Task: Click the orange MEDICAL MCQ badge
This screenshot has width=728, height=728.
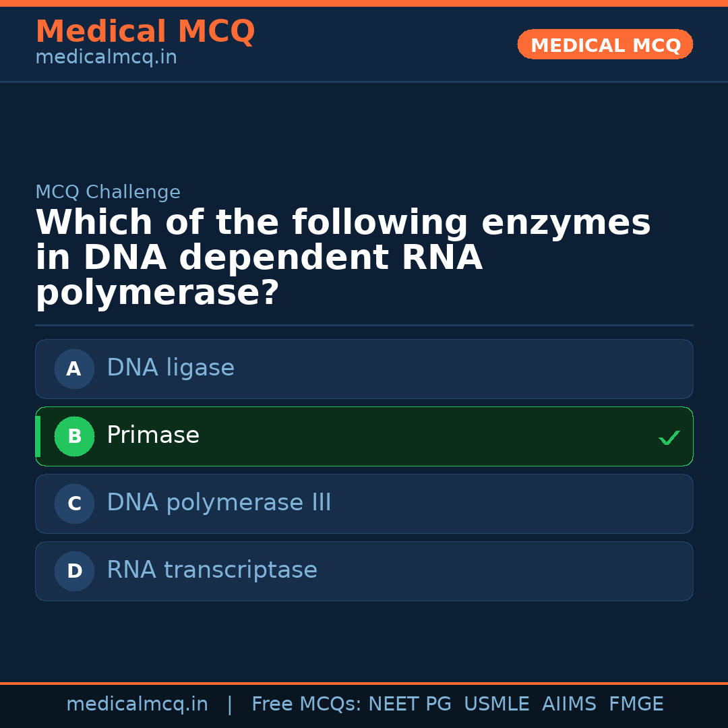Action: [605, 44]
